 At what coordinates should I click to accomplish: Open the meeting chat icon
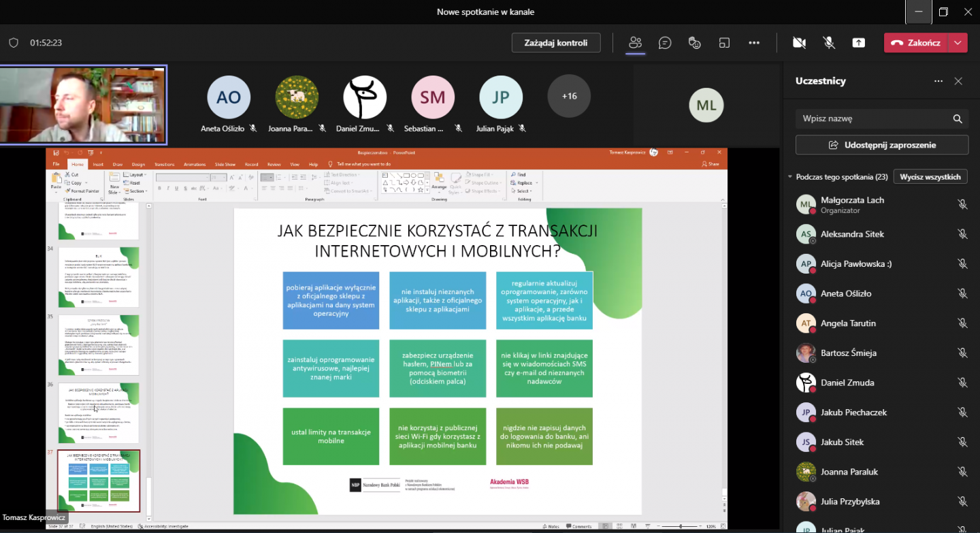pos(665,43)
